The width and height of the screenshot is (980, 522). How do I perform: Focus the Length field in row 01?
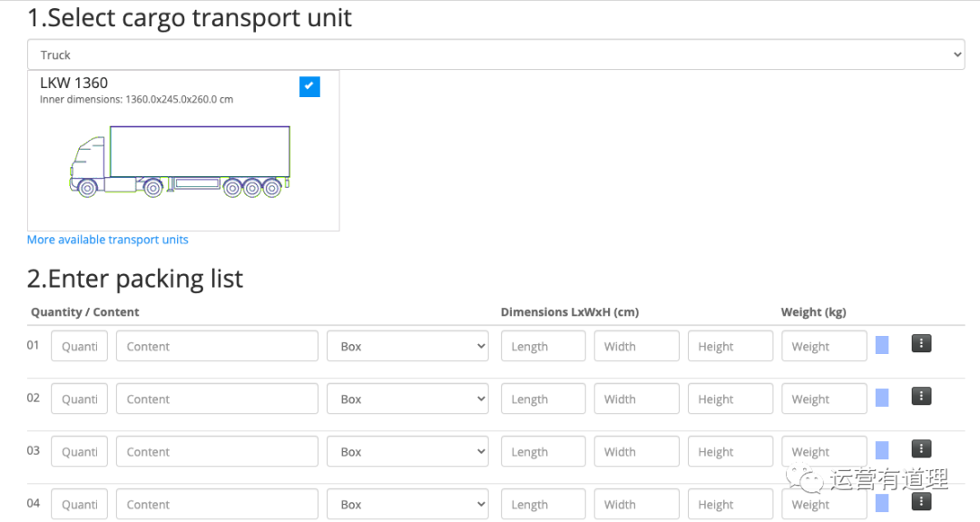pyautogui.click(x=544, y=346)
